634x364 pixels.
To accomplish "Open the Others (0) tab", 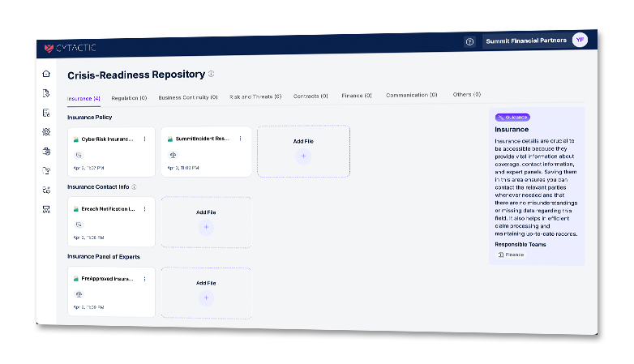I will pos(467,95).
